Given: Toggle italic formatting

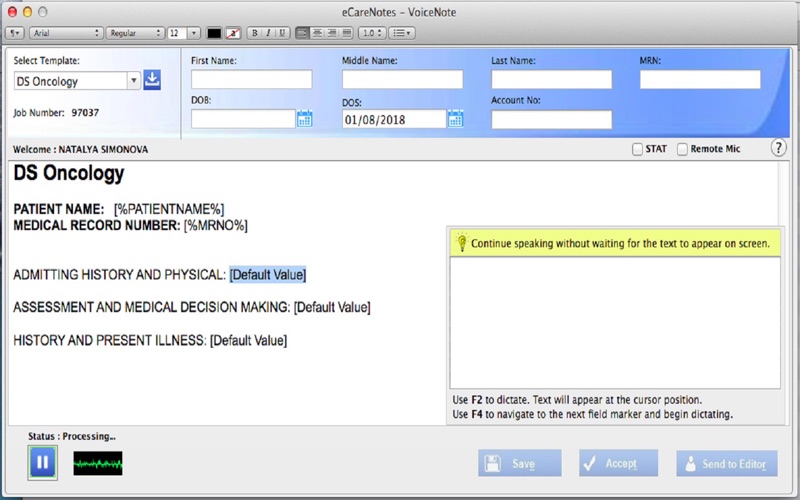Looking at the screenshot, I should [268, 33].
